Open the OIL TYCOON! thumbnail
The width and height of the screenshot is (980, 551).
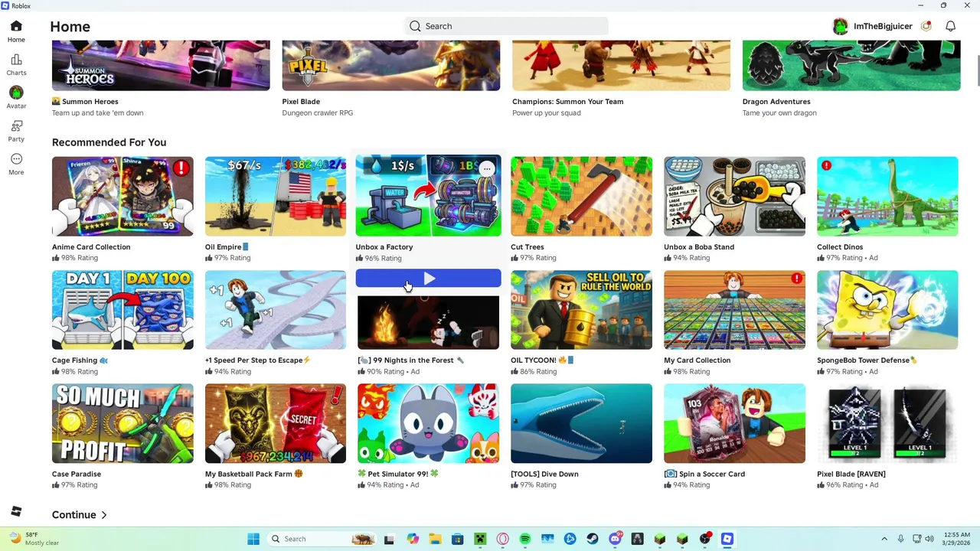coord(581,310)
